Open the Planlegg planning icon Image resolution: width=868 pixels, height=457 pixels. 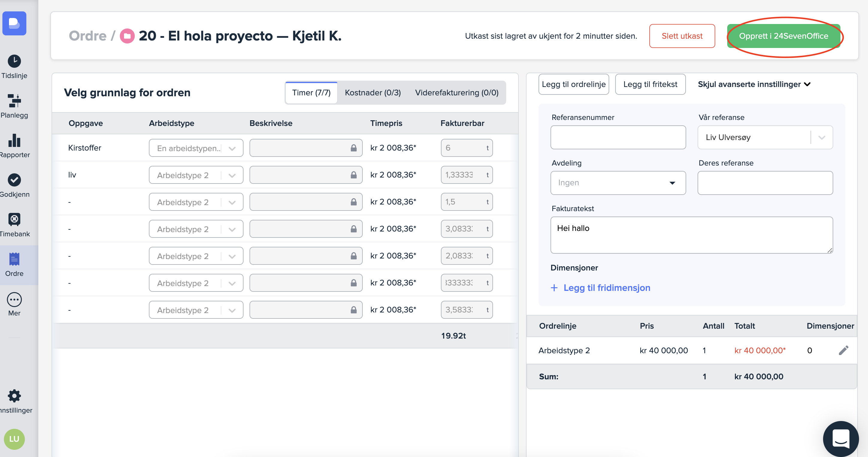click(14, 100)
